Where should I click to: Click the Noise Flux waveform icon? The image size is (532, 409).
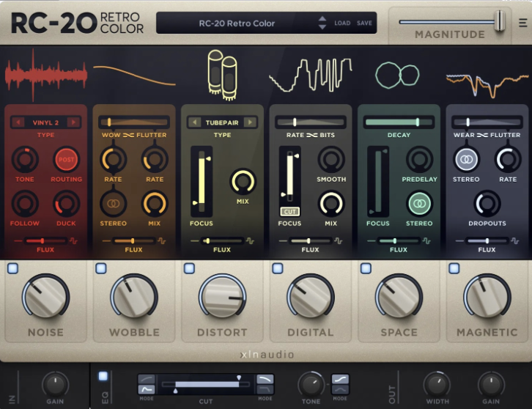click(73, 241)
